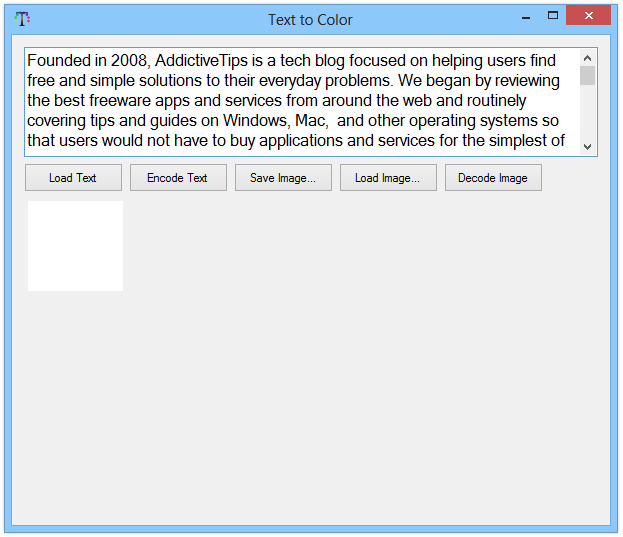Click the vertical scrollbar thumb
The height and width of the screenshot is (537, 623).
(x=587, y=75)
